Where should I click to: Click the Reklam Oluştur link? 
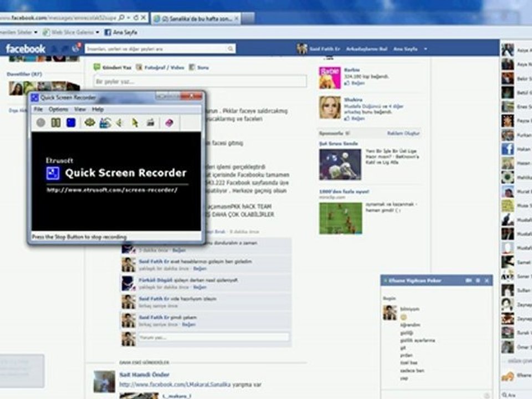(x=403, y=134)
